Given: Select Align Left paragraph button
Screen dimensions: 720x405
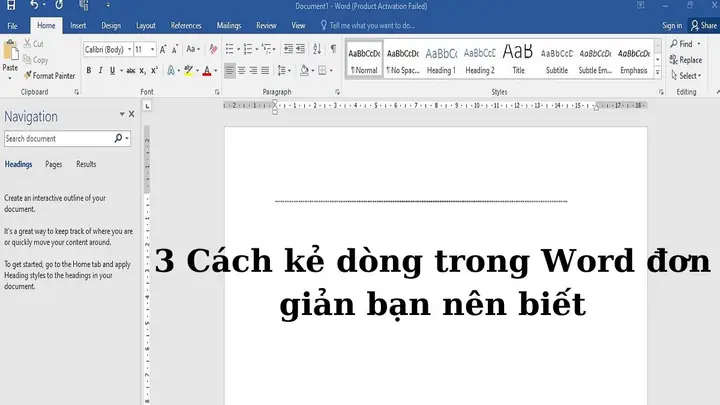Looking at the screenshot, I should [230, 70].
